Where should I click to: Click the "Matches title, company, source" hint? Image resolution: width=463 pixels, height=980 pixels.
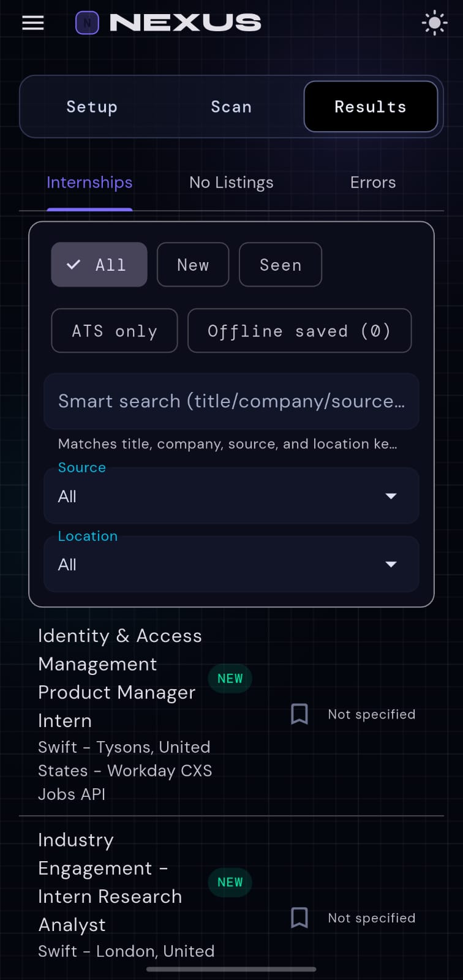pos(228,444)
